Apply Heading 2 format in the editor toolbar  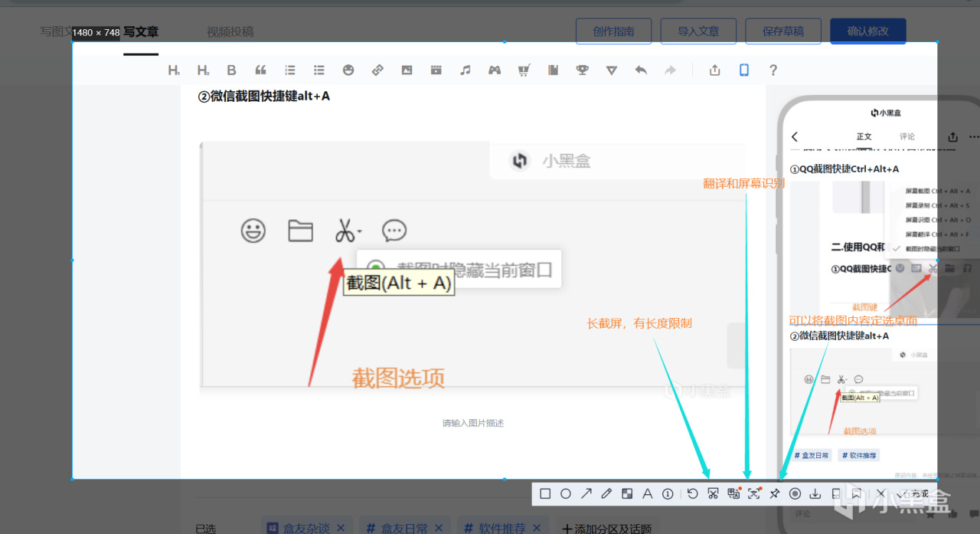tap(203, 70)
